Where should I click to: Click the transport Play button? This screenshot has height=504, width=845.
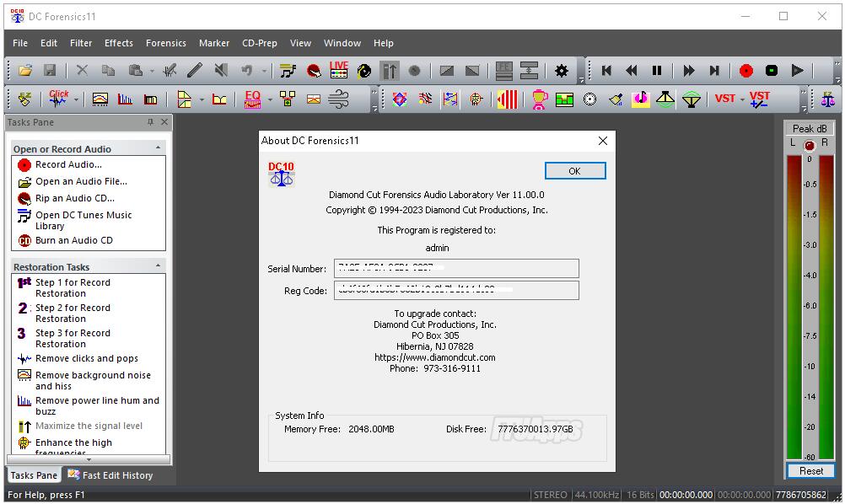tap(797, 71)
